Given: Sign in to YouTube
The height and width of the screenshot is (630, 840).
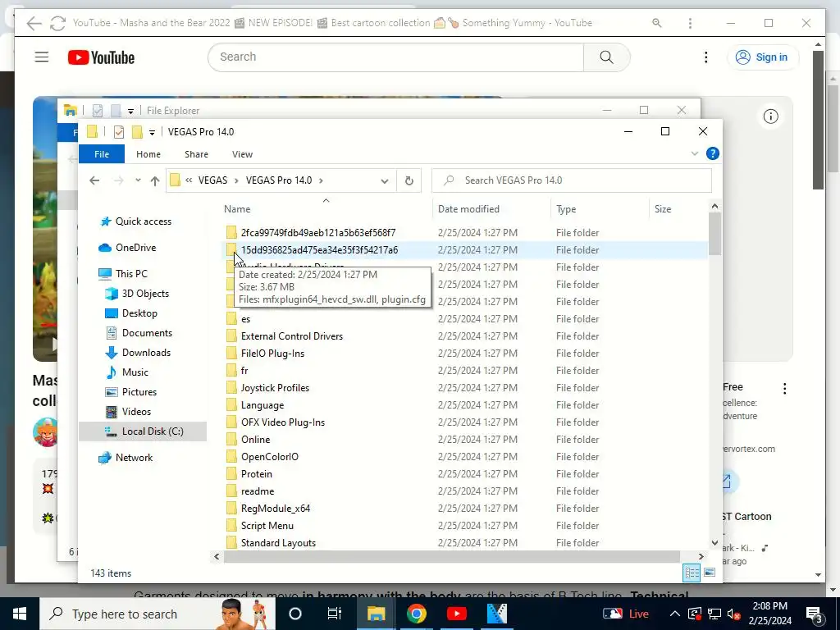Looking at the screenshot, I should click(763, 57).
